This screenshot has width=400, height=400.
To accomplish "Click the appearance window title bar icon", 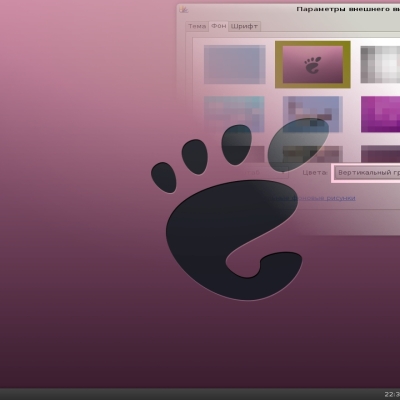I will click(x=183, y=10).
